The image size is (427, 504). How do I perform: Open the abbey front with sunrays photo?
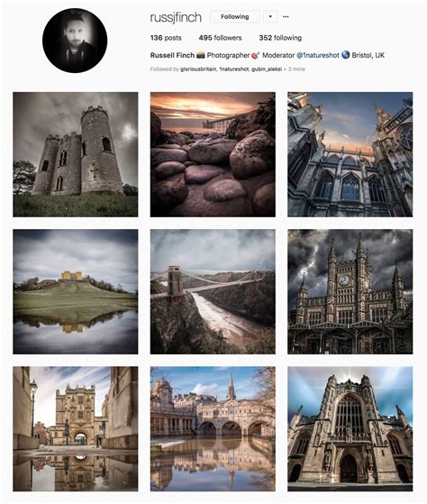pos(350,429)
